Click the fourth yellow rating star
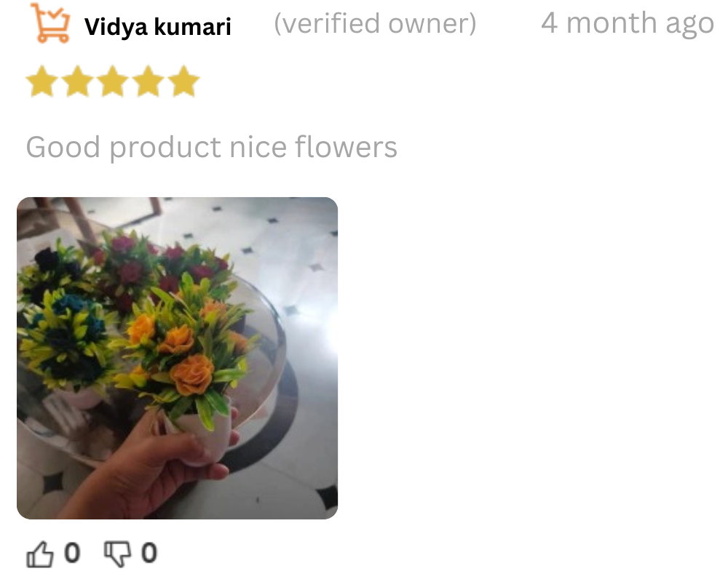728x582 pixels. pos(149,81)
